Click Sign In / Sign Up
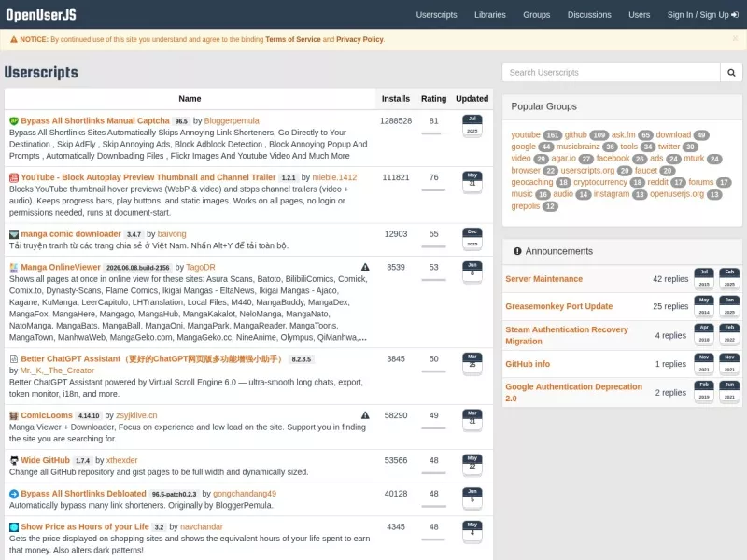This screenshot has width=747, height=560. (x=702, y=15)
